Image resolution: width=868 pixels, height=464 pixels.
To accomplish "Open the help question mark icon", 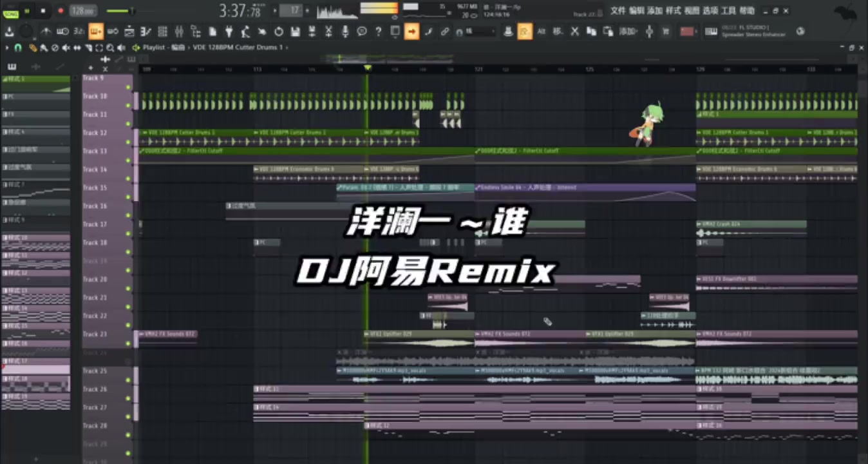I will (x=378, y=31).
